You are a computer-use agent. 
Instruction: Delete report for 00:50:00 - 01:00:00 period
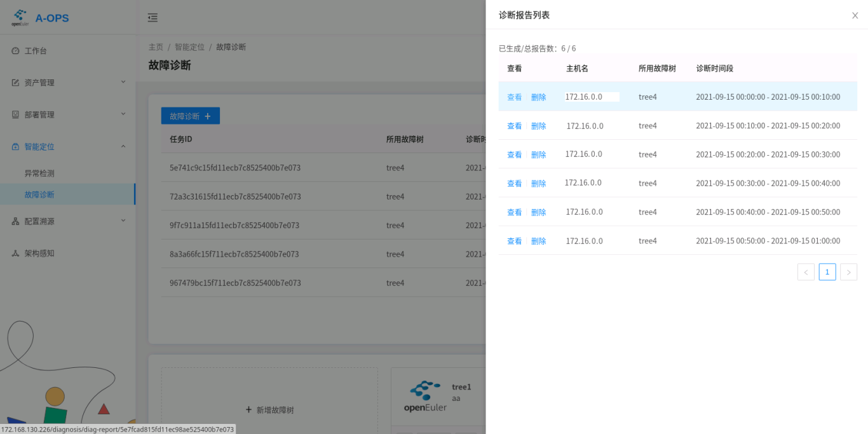click(538, 241)
